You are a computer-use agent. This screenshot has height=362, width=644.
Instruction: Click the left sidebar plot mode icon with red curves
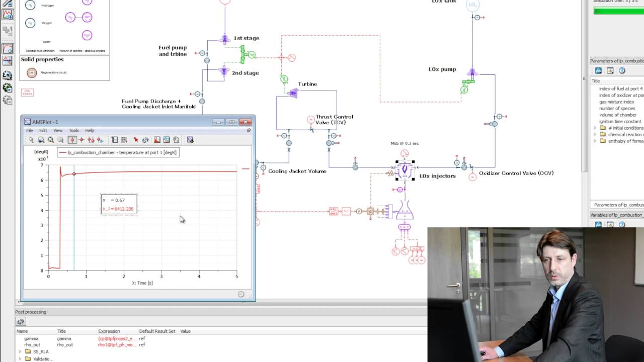(7, 14)
